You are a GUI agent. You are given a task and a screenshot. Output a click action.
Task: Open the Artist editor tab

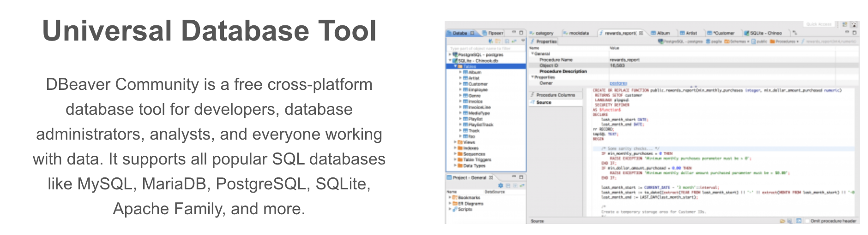688,33
